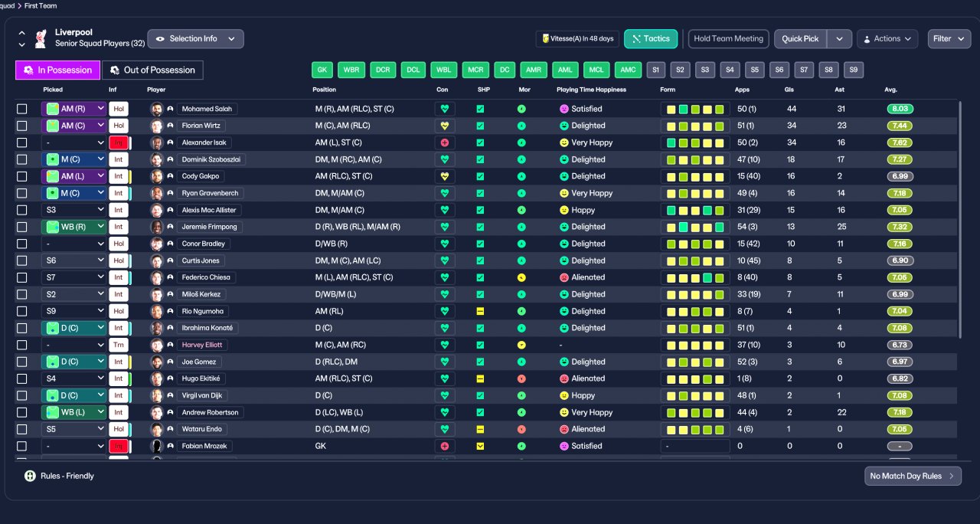The height and width of the screenshot is (524, 980).
Task: Click Hugo Ekitiké's red morale icon
Action: click(x=521, y=378)
